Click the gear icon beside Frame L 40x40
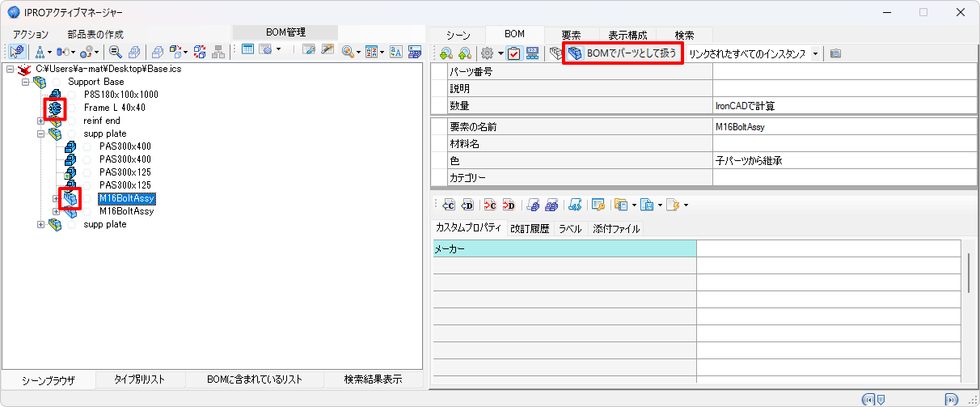Screen dimensions: 980x407 (x=55, y=108)
